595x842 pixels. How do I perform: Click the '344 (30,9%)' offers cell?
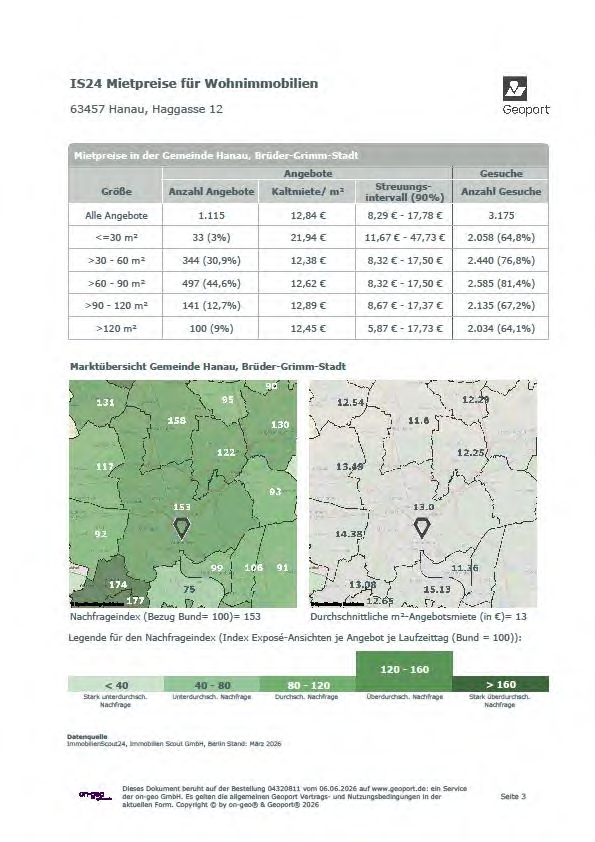(211, 260)
